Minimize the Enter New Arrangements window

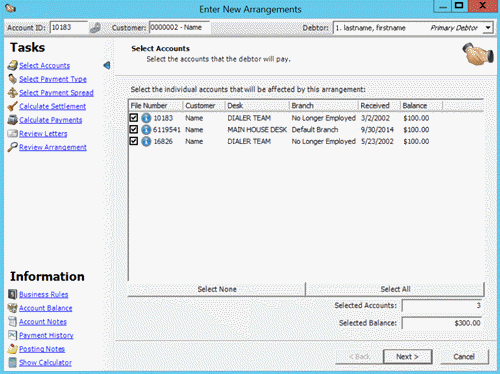[x=443, y=6]
